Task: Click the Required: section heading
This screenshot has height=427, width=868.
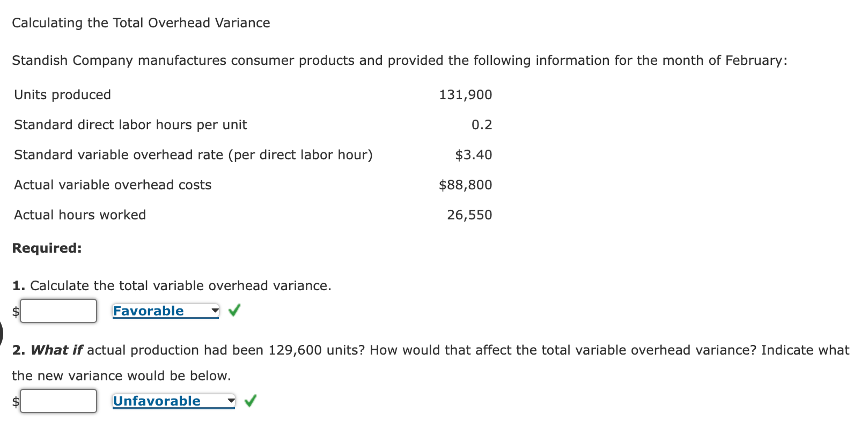Action: pyautogui.click(x=47, y=248)
